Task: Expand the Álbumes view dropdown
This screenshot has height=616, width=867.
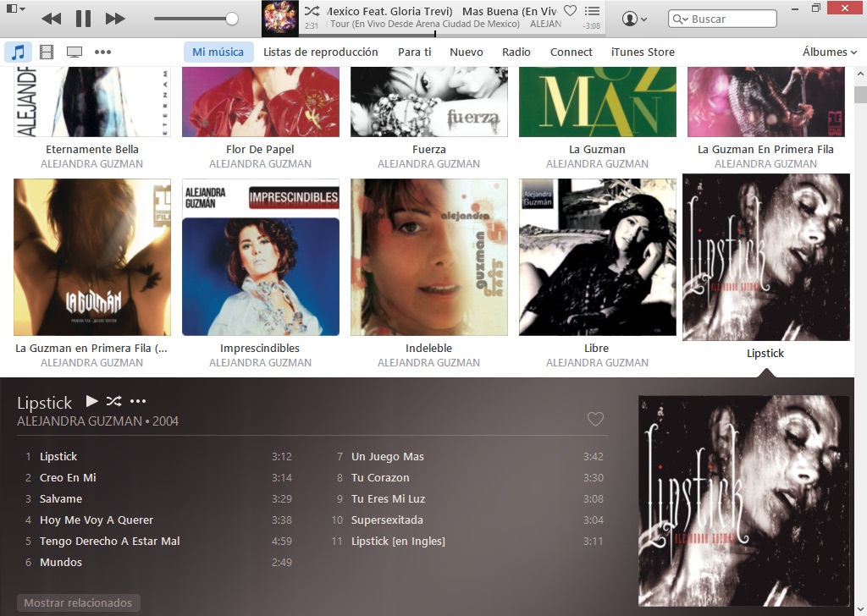Action: click(830, 52)
